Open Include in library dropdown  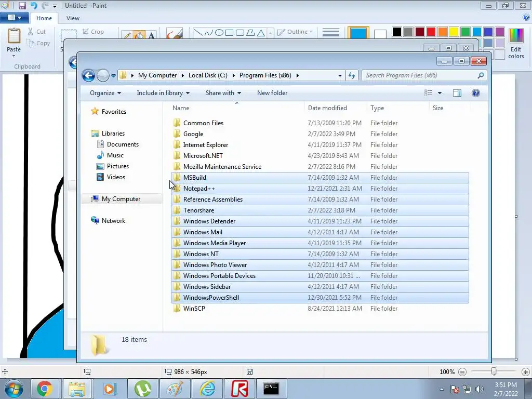point(163,93)
